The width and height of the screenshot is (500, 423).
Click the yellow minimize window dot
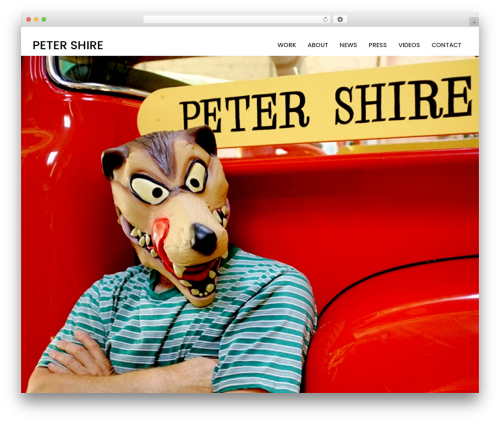point(36,20)
